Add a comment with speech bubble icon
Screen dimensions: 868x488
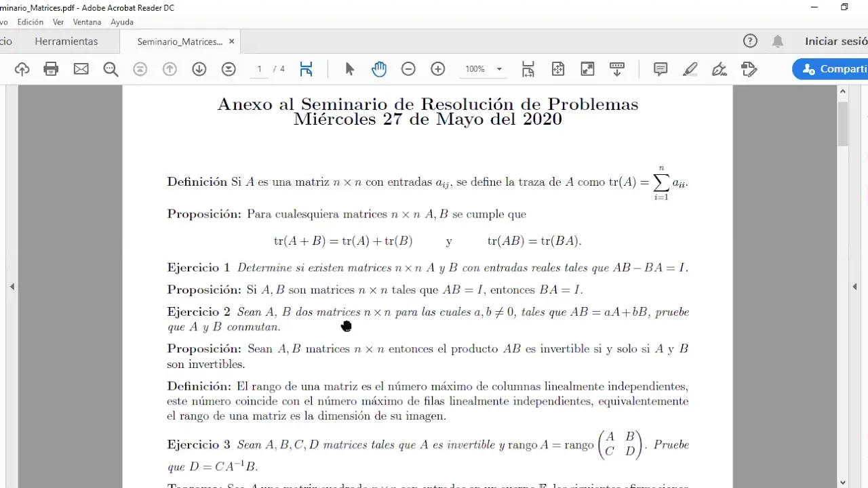[660, 69]
